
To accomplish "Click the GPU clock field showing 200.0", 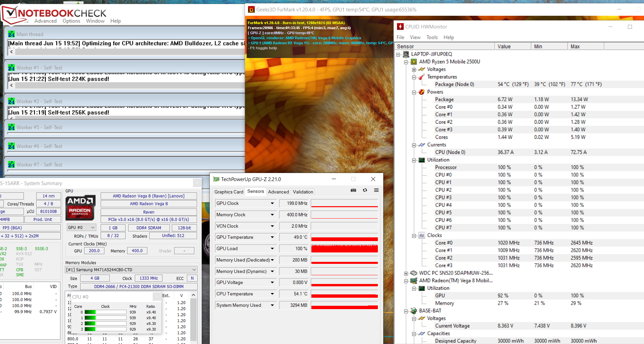I will (x=94, y=251).
